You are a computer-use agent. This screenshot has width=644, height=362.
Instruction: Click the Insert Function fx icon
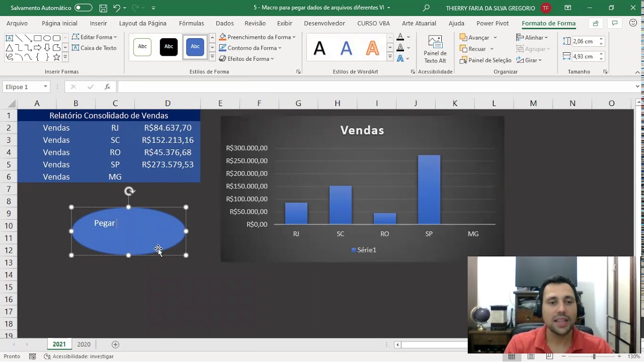click(x=107, y=87)
